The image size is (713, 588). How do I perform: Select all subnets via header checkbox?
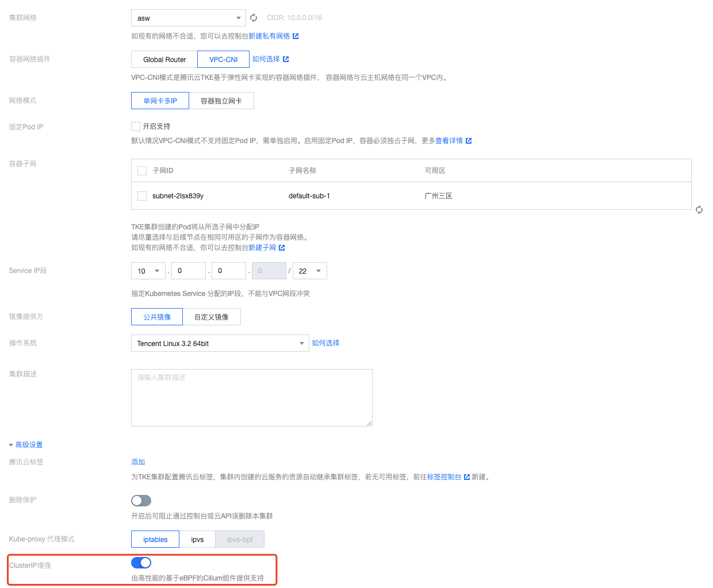(142, 171)
